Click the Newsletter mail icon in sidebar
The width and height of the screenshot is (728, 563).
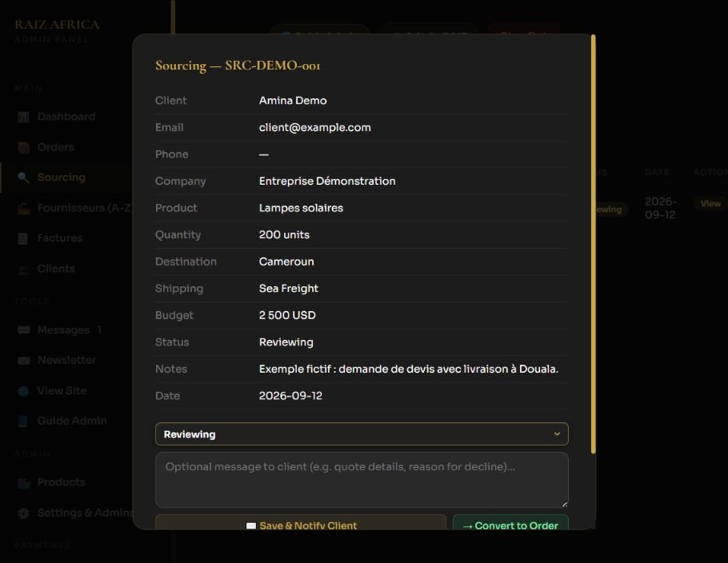[x=23, y=361]
